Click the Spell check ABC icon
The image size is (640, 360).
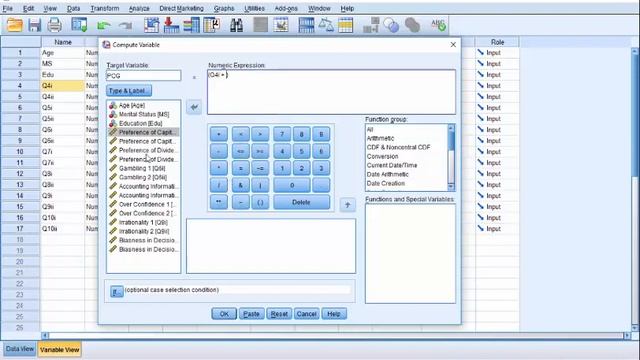click(438, 25)
